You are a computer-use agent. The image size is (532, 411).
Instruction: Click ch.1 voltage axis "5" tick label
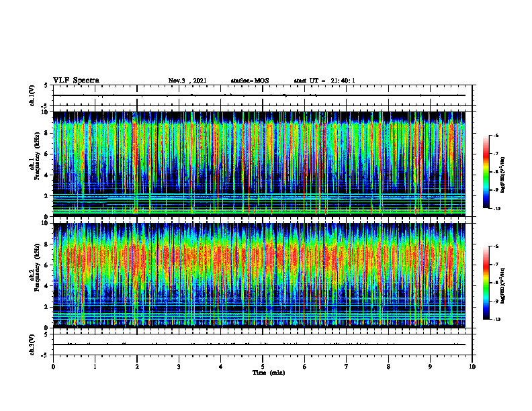pyautogui.click(x=46, y=86)
